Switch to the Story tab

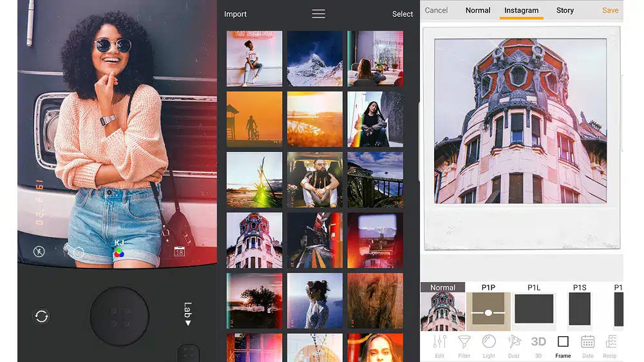tap(565, 10)
